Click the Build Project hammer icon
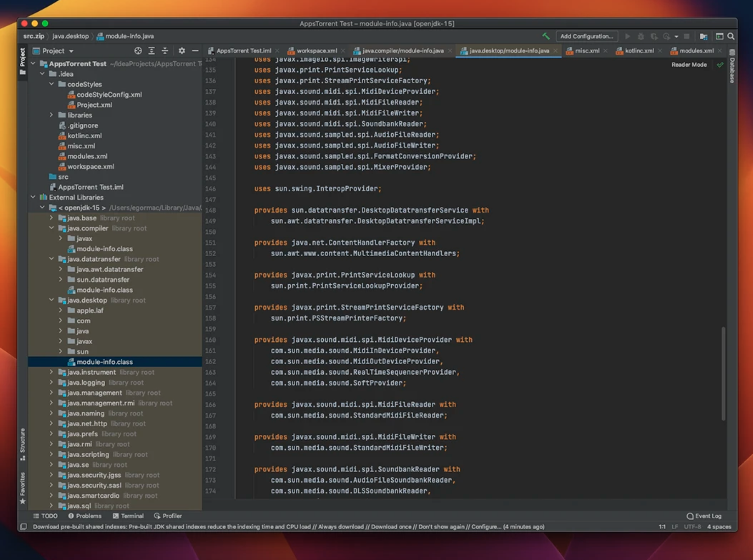The image size is (753, 560). pyautogui.click(x=546, y=36)
